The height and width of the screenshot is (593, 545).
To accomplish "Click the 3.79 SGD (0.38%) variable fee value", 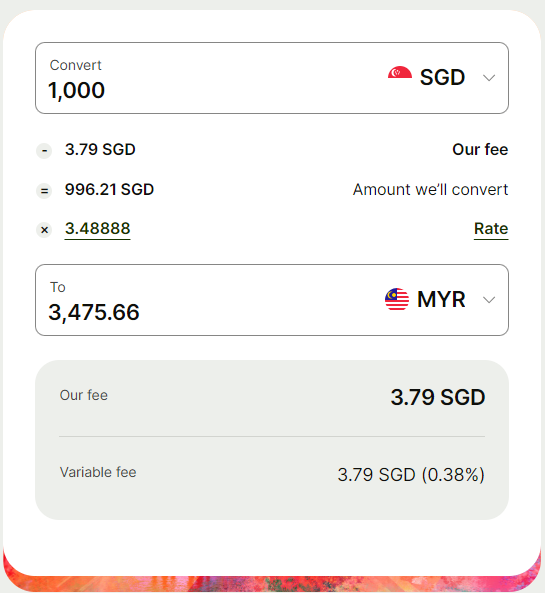I will pyautogui.click(x=411, y=475).
